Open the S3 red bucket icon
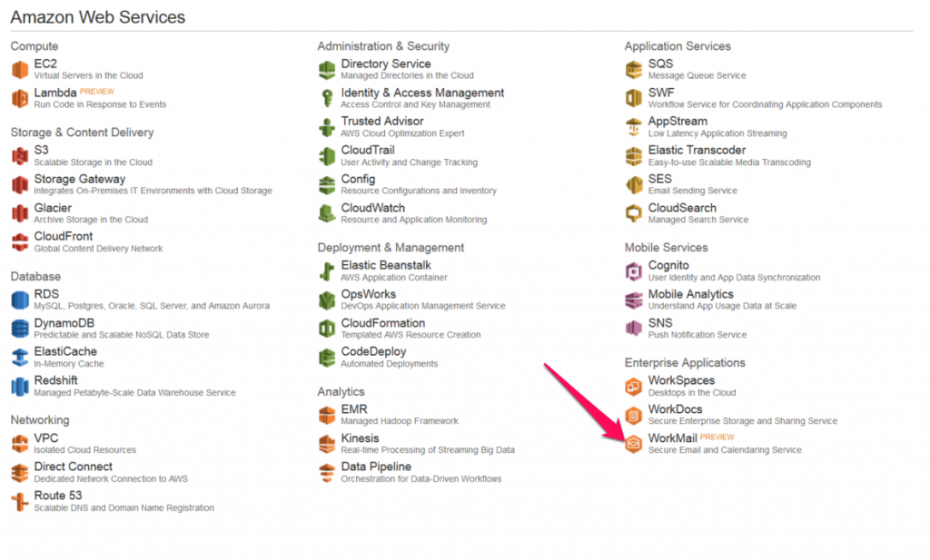 (20, 156)
